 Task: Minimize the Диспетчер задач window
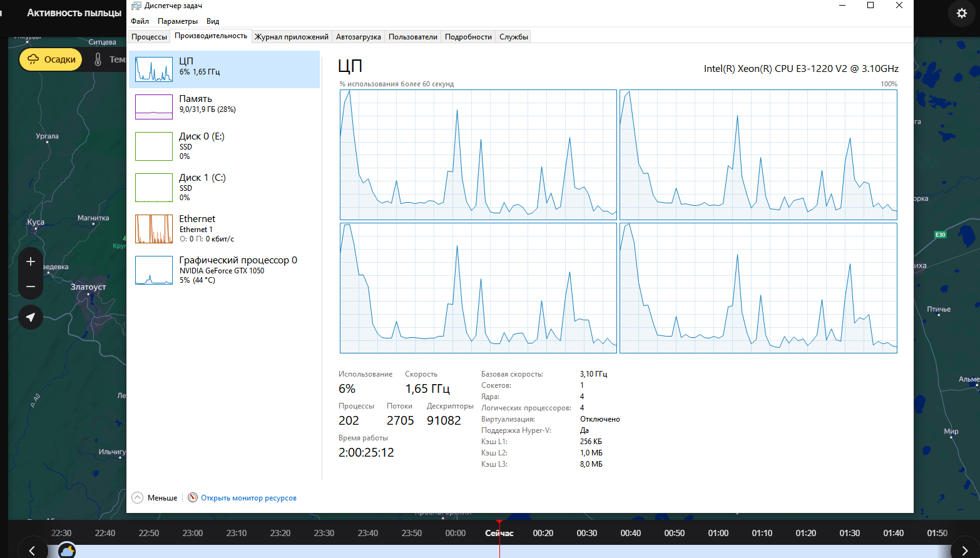click(x=842, y=6)
